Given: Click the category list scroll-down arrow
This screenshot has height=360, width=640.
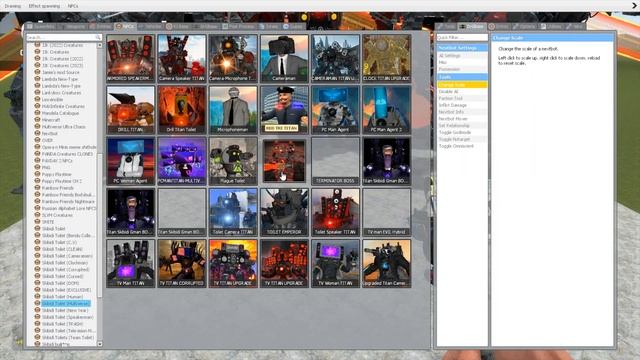Looking at the screenshot, I should 100,344.
